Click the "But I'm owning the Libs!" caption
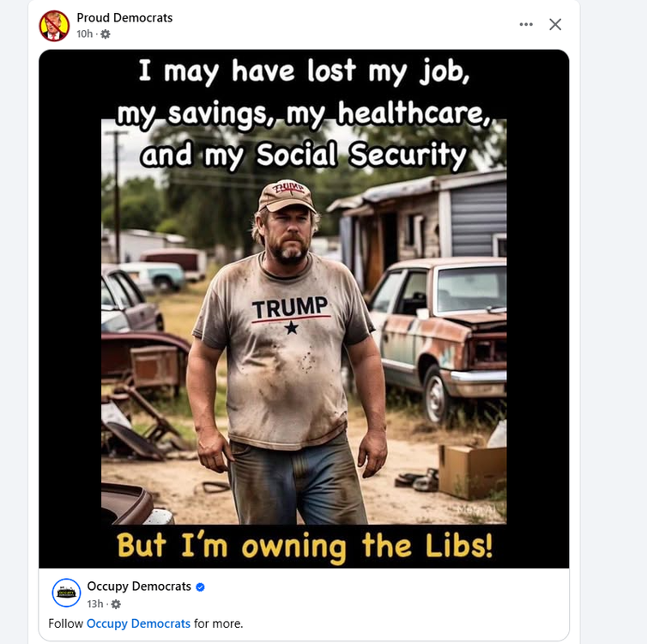647x644 pixels. tap(305, 545)
